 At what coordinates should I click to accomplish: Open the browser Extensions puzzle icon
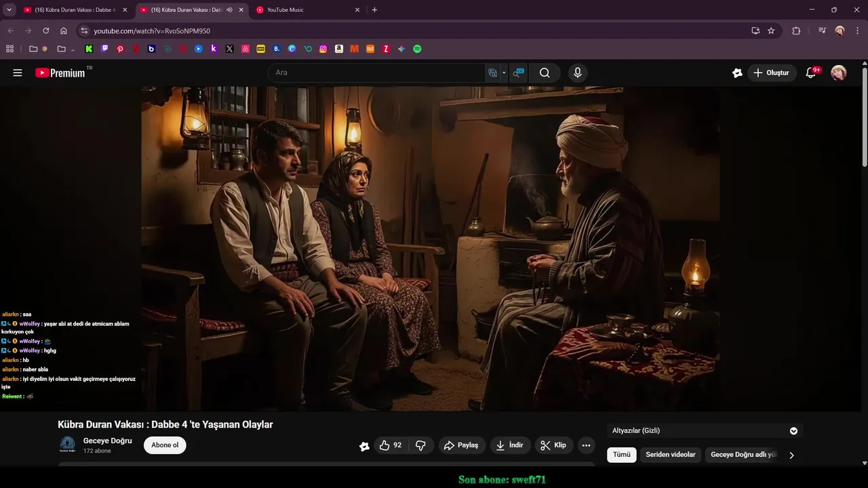coord(796,30)
